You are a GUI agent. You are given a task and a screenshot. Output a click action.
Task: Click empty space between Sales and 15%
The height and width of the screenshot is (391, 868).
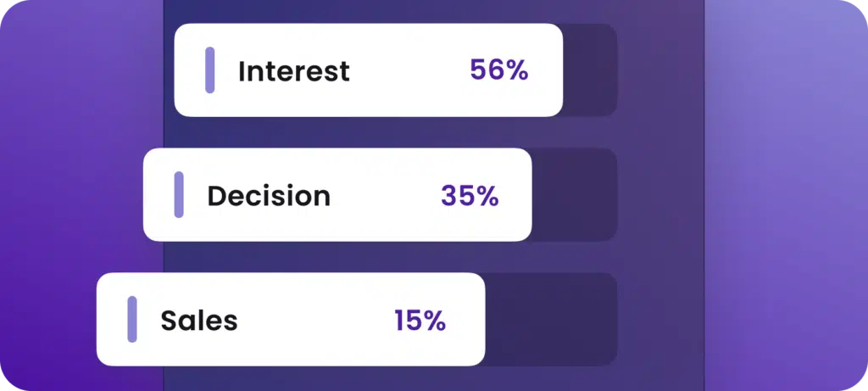click(315, 321)
